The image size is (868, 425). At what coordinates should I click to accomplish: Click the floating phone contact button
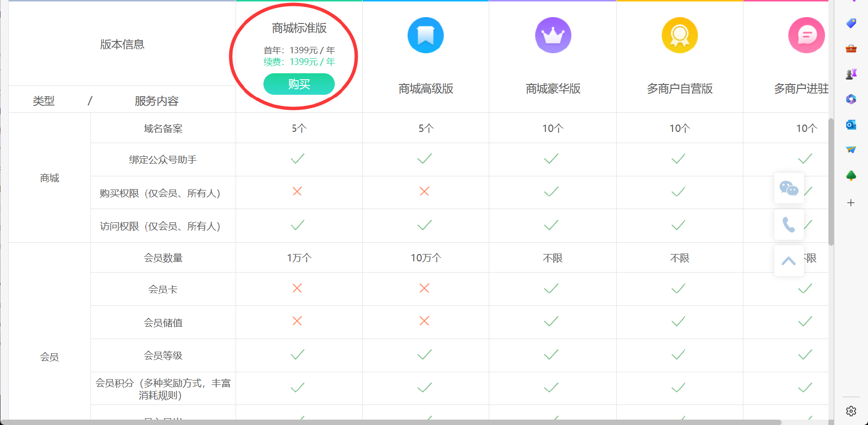tap(789, 225)
